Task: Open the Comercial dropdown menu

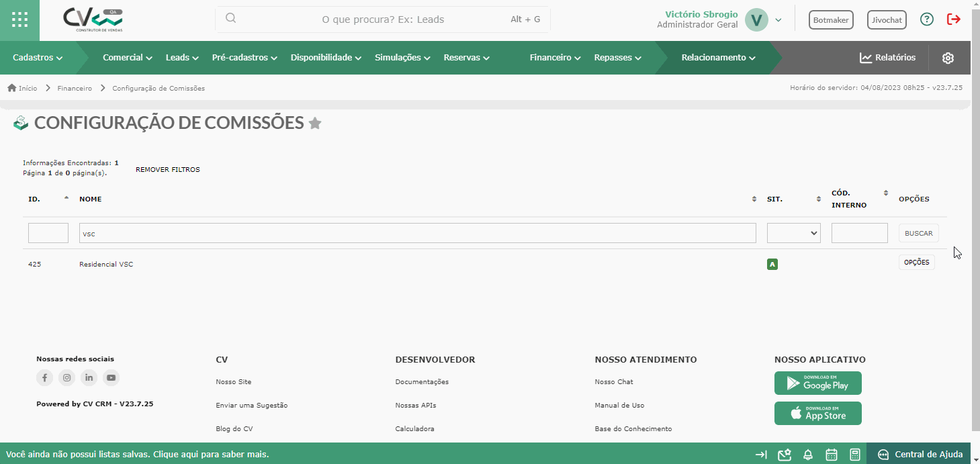Action: tap(128, 58)
